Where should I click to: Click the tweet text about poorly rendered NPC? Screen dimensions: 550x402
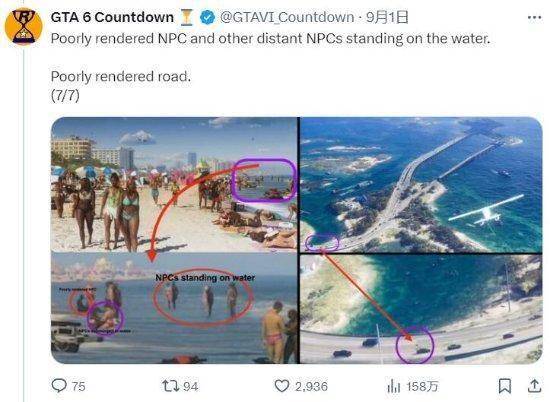pyautogui.click(x=270, y=38)
